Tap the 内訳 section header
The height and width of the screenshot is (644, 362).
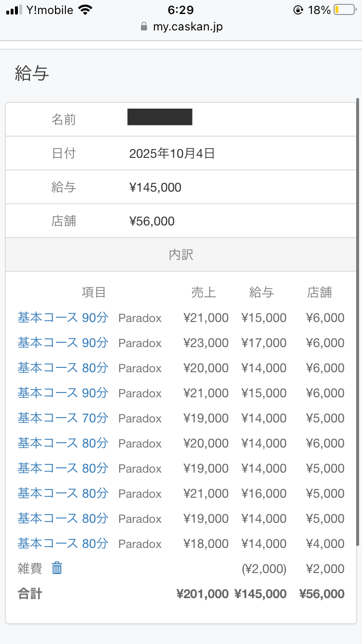click(x=181, y=254)
